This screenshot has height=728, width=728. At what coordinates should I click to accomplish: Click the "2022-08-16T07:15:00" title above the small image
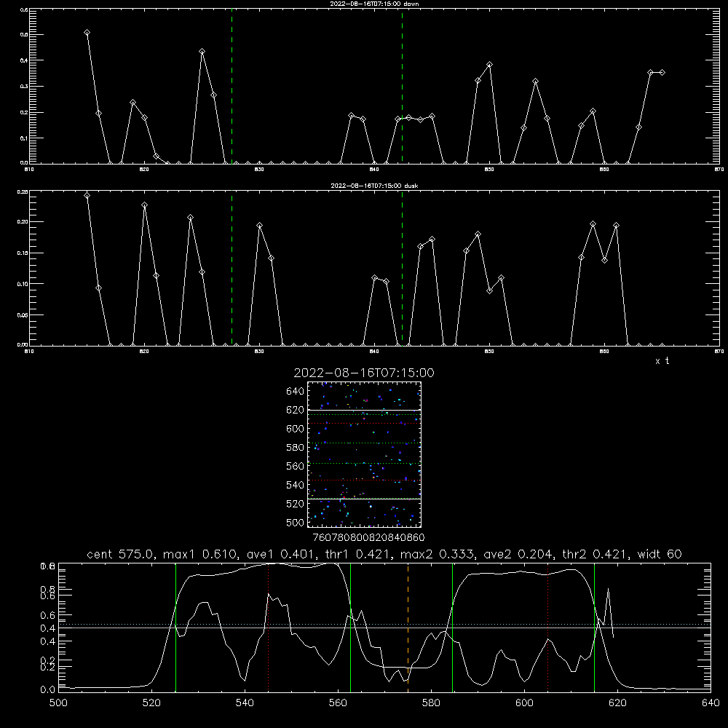364,373
